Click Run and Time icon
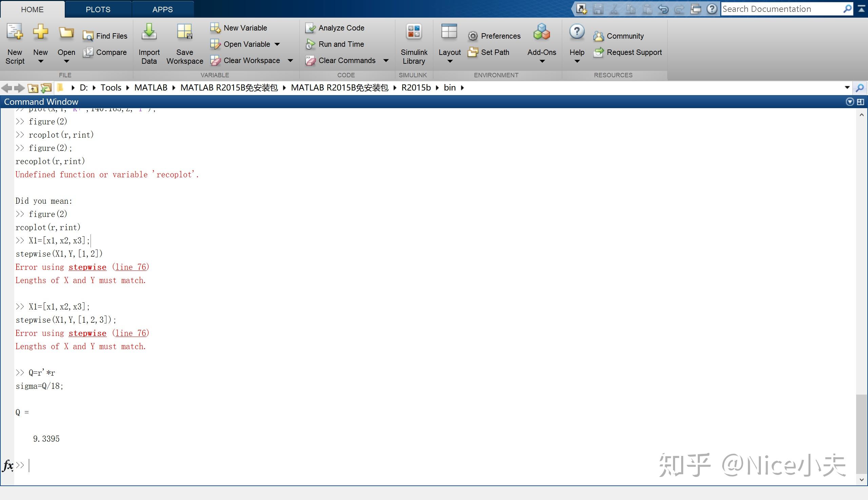This screenshot has width=868, height=500. pos(310,44)
